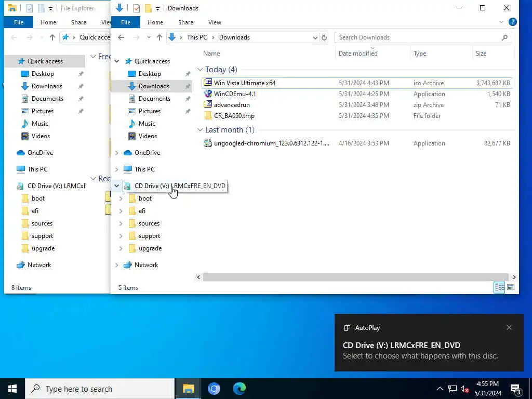Select Network in background File Explorer sidebar
Viewport: 532px width, 399px height.
click(39, 265)
